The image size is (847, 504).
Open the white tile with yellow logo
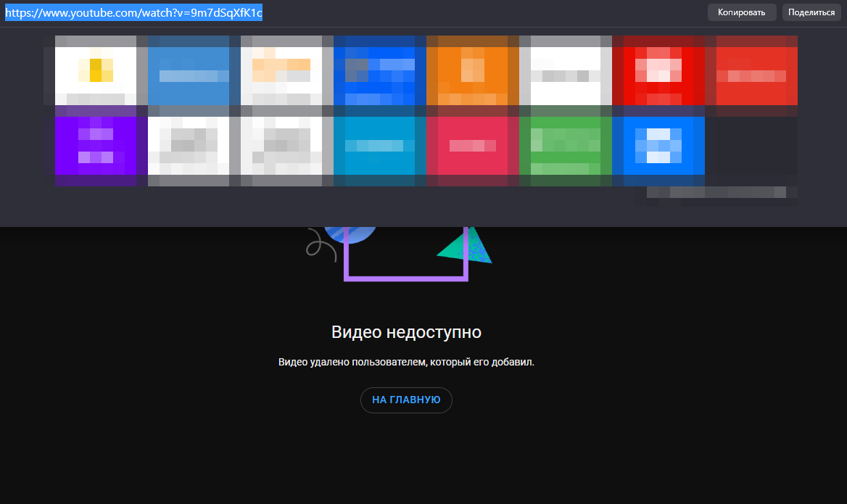coord(95,70)
